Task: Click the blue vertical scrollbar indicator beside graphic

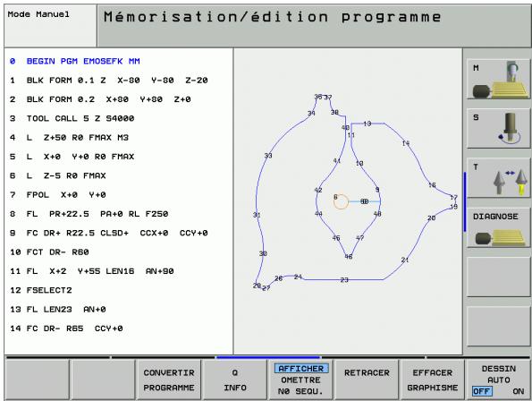Action: (465, 202)
